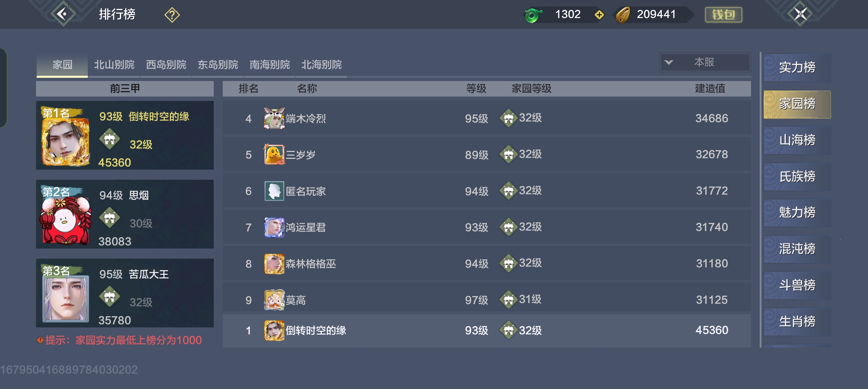Open avatar of anonymous player 匿名玩家
868x389 pixels.
tap(274, 191)
